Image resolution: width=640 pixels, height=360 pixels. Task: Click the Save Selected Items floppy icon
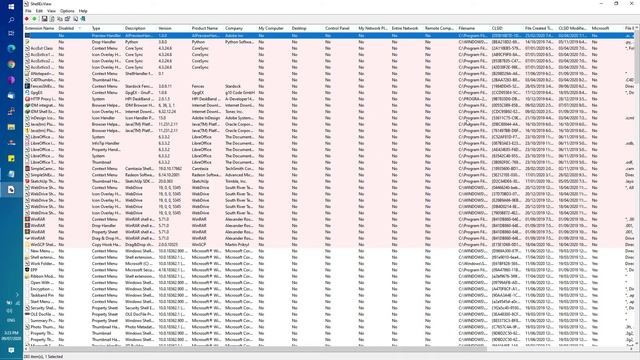(44, 19)
